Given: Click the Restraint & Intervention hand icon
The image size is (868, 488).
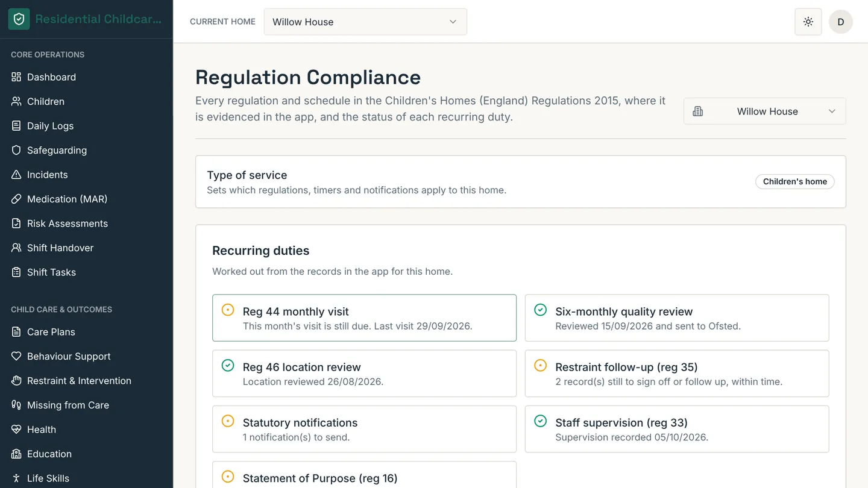Looking at the screenshot, I should (x=16, y=381).
